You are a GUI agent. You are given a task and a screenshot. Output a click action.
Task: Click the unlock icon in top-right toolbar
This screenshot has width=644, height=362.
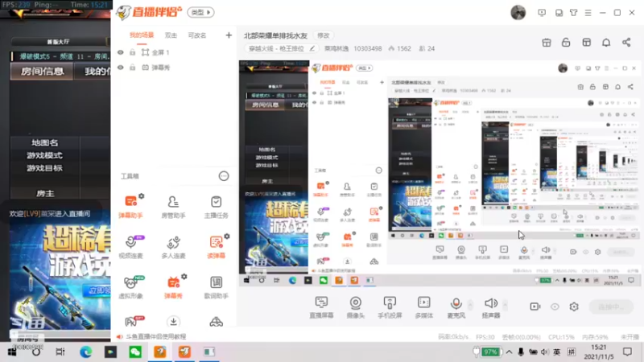coord(566,43)
